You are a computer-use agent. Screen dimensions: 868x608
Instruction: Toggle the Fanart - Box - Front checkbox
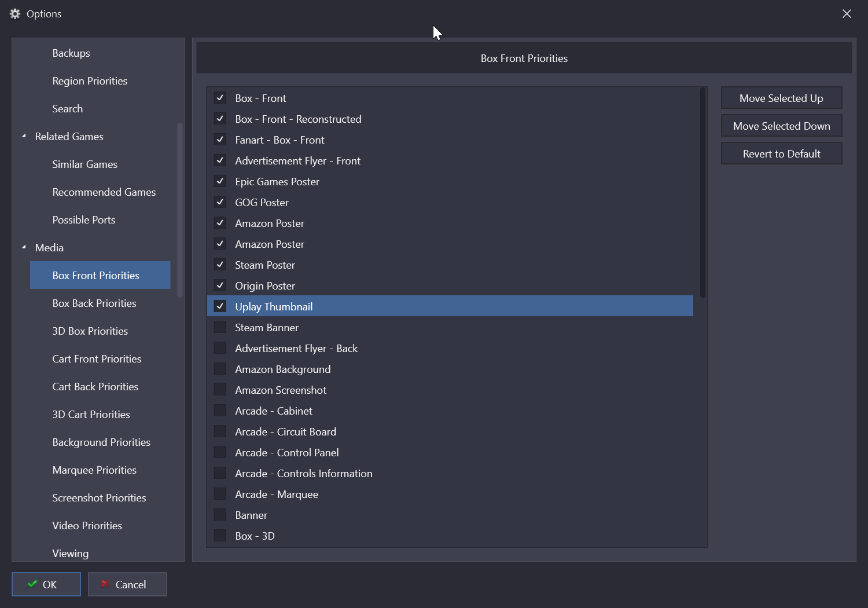[220, 140]
